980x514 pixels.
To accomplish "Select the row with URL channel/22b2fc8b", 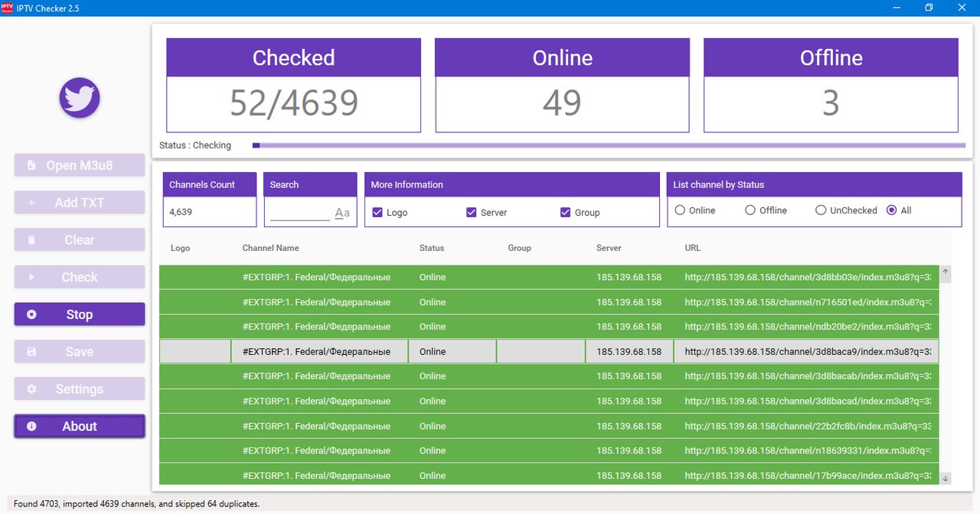I will coord(549,426).
